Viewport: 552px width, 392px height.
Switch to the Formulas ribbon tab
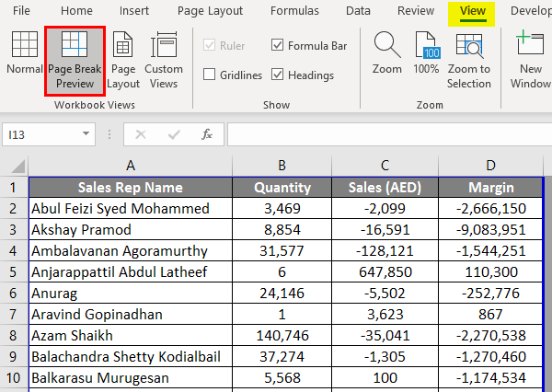click(x=295, y=11)
